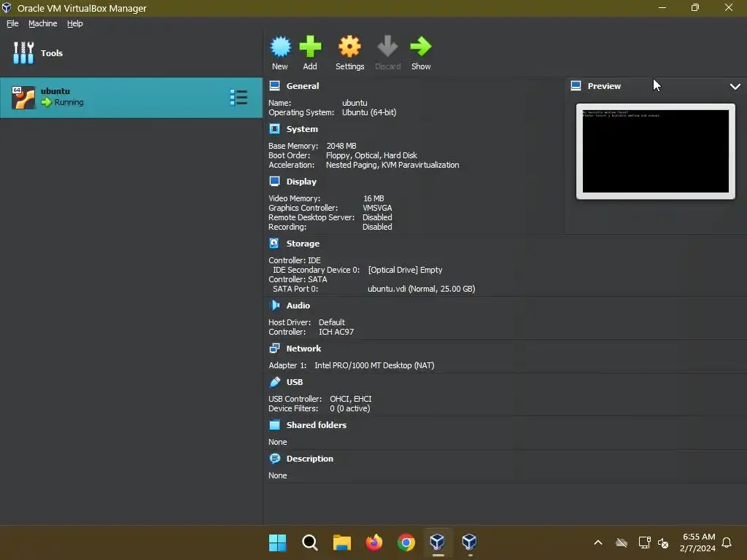Click the Audio section speaker icon
This screenshot has width=747, height=560.
click(x=274, y=305)
